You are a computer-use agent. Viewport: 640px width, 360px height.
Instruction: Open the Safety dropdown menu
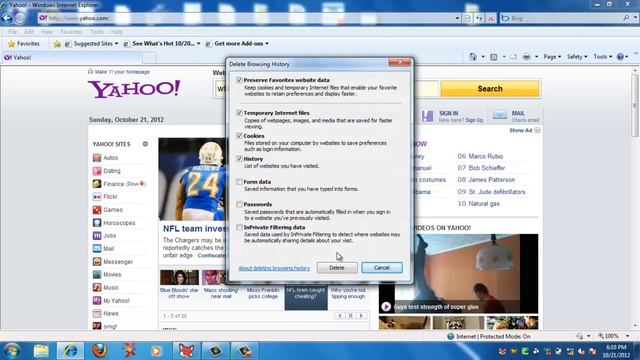[577, 57]
